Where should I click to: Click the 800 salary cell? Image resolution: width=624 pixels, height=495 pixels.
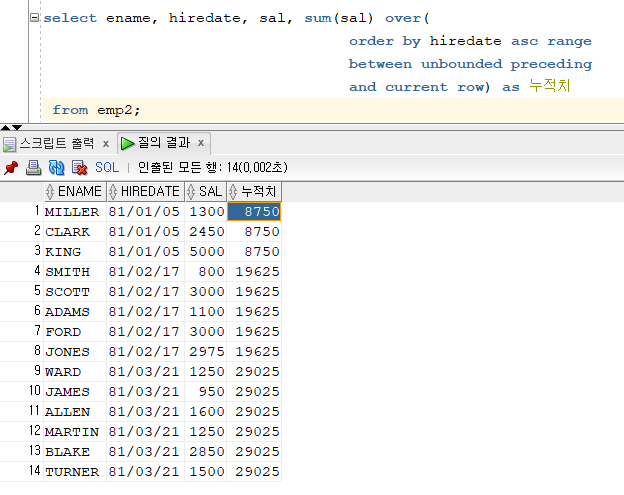pos(206,272)
